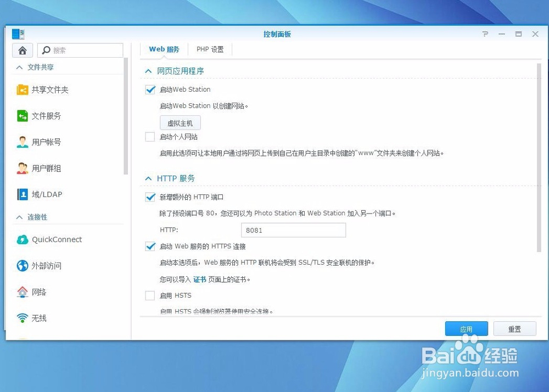Stay on the Web 服务 tab
549x392 pixels.
164,49
